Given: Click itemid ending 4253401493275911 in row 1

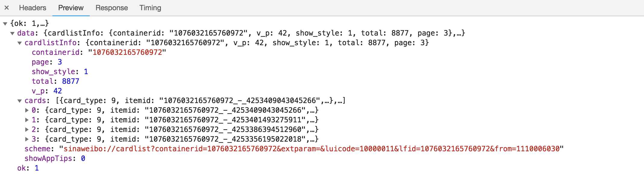Looking at the screenshot, I should tap(225, 120).
